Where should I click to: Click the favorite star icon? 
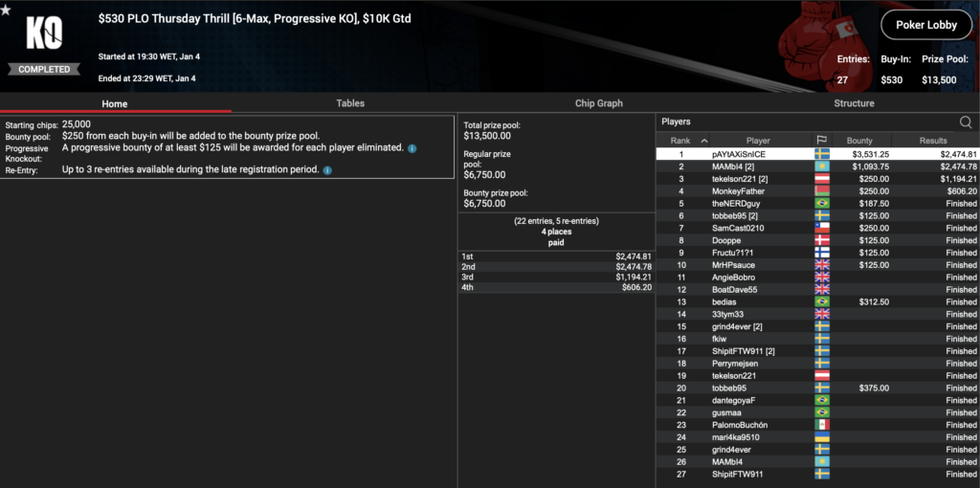(x=7, y=11)
